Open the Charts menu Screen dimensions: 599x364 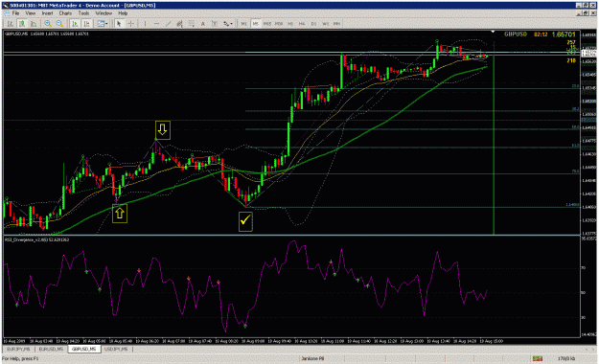click(65, 13)
